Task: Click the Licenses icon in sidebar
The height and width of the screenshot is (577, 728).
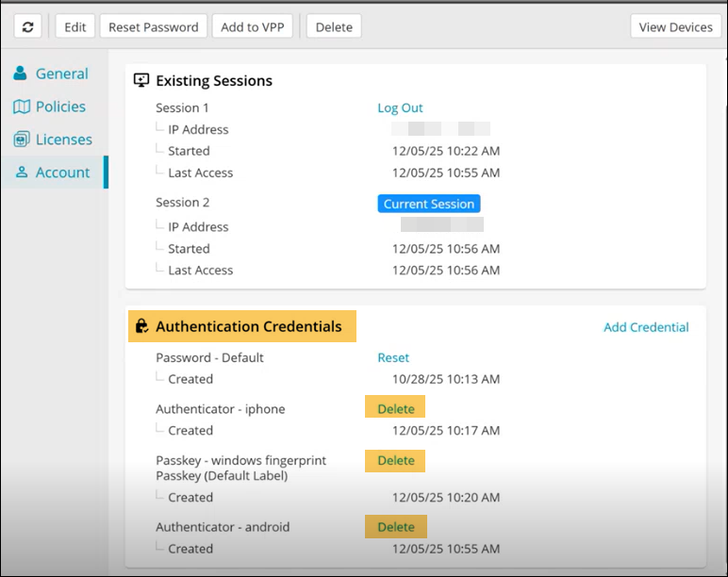Action: (21, 140)
